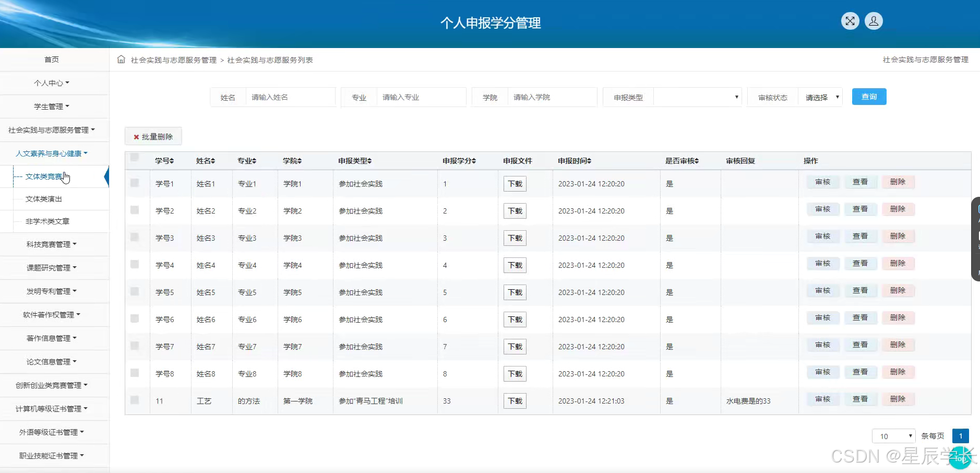This screenshot has width=980, height=473.
Task: Click page 1 pagination button
Action: [x=961, y=436]
